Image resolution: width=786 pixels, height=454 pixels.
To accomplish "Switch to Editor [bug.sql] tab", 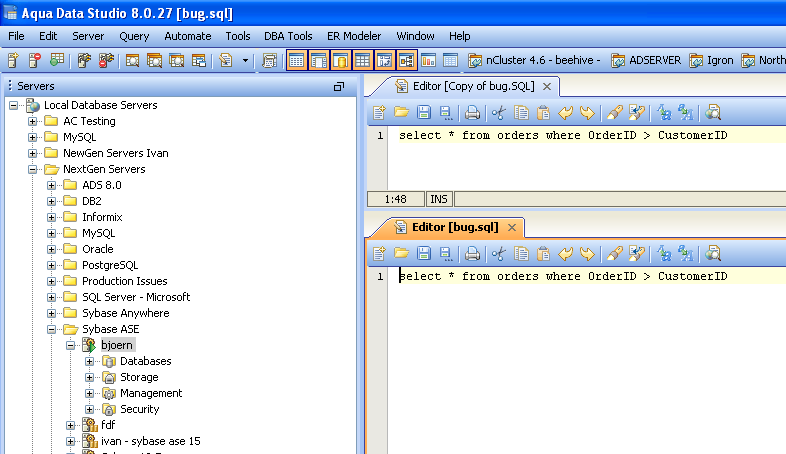I will tap(455, 228).
